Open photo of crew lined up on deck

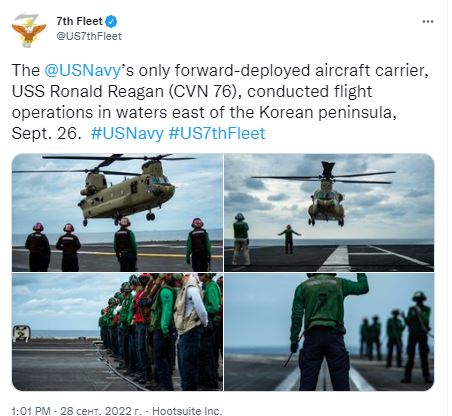point(117,332)
